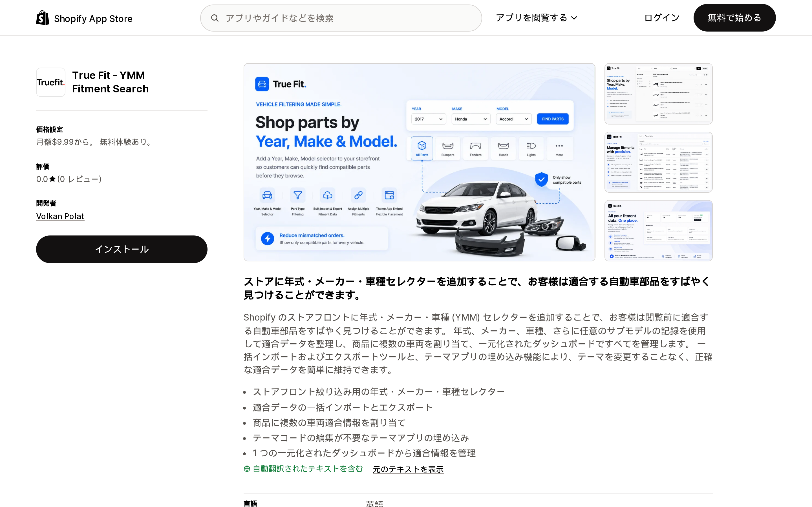Focus the app search input field

[341, 18]
